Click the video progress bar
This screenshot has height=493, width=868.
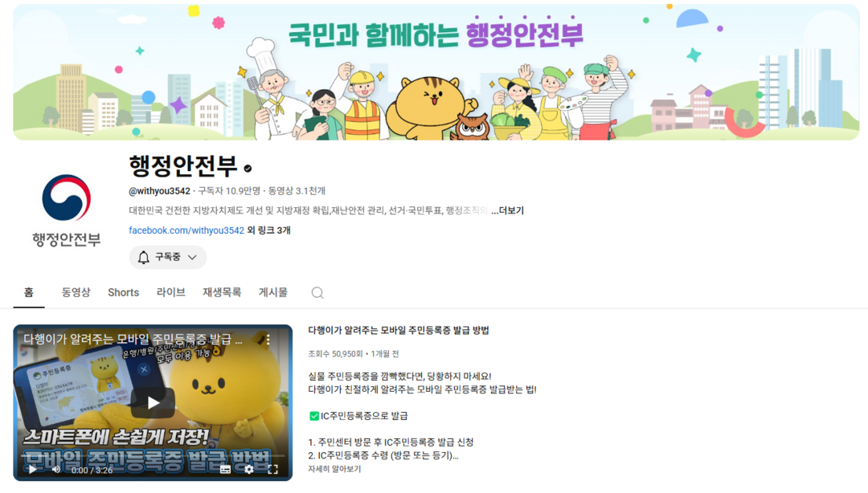point(153,457)
